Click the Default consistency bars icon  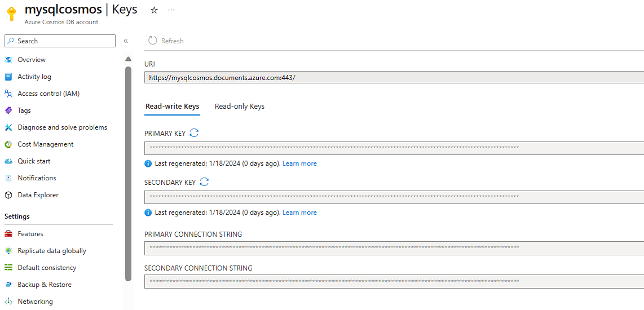coord(8,268)
